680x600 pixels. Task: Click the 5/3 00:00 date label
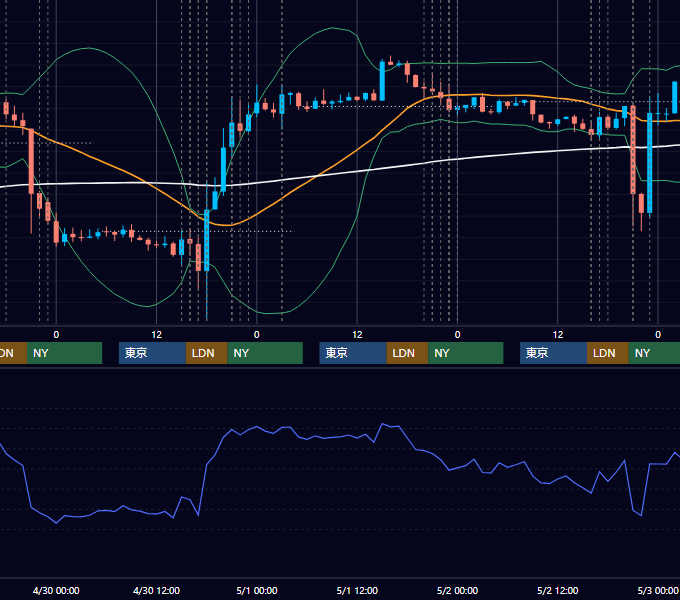(x=658, y=590)
